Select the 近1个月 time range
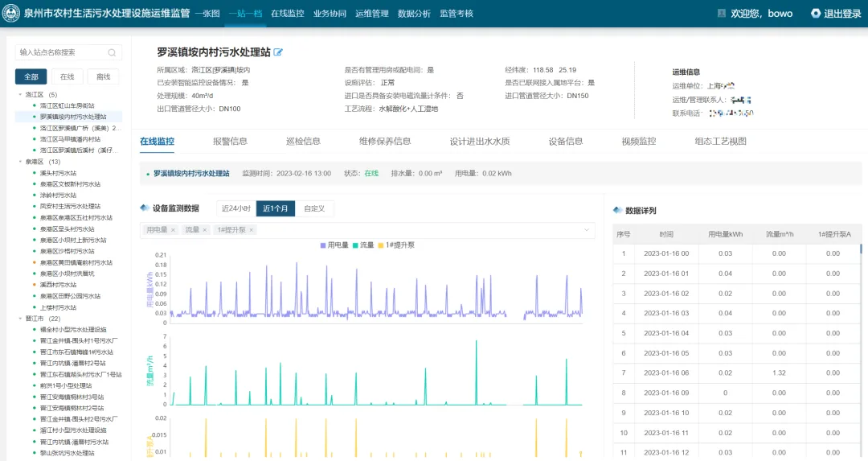Screen dimensions: 868x461 coord(275,208)
